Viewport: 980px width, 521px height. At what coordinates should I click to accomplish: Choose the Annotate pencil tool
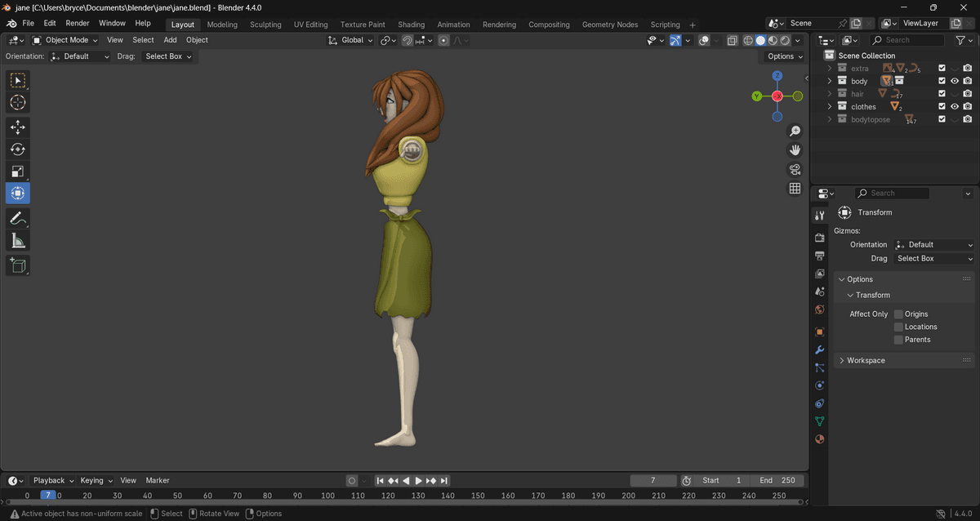click(18, 218)
